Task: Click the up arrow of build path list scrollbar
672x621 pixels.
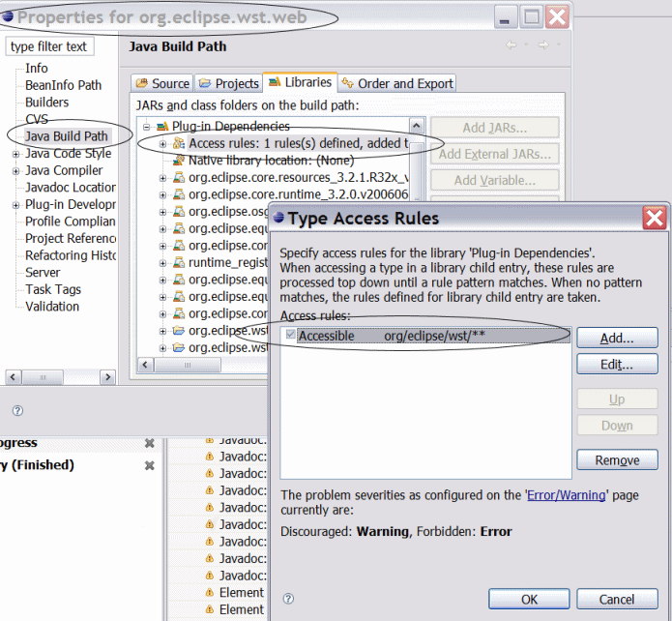Action: [x=416, y=126]
